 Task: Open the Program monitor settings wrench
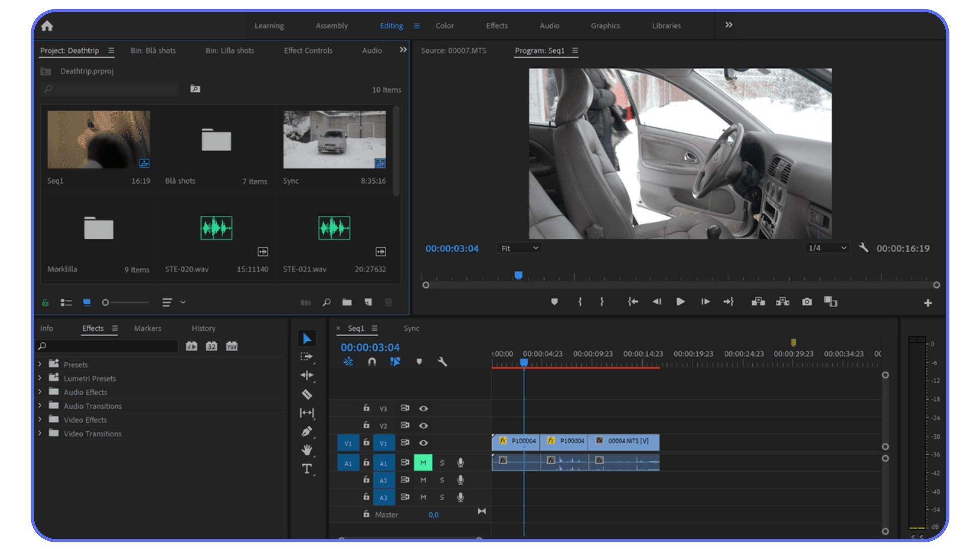click(x=863, y=248)
